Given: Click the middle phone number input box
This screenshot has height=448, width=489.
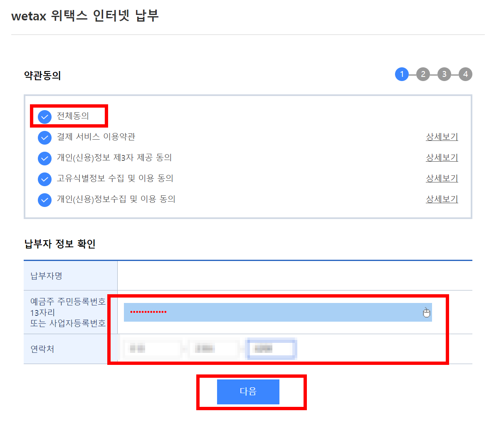Looking at the screenshot, I should coord(214,348).
